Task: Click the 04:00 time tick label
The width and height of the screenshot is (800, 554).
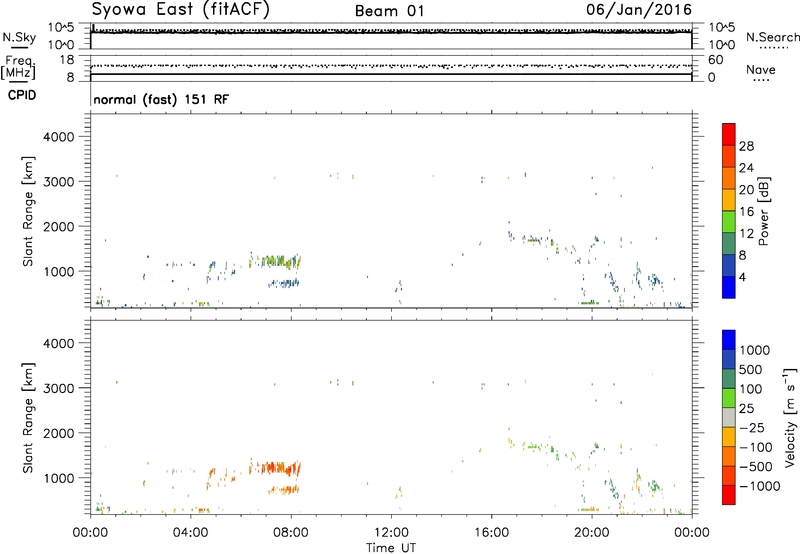Action: tap(190, 533)
